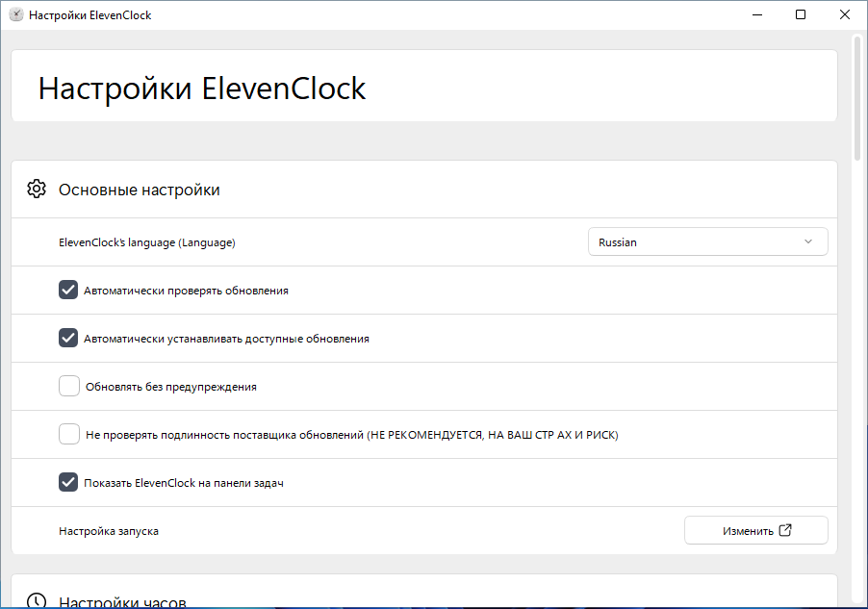Toggle Показать ElevenClock на панели задач
This screenshot has width=868, height=609.
(68, 482)
